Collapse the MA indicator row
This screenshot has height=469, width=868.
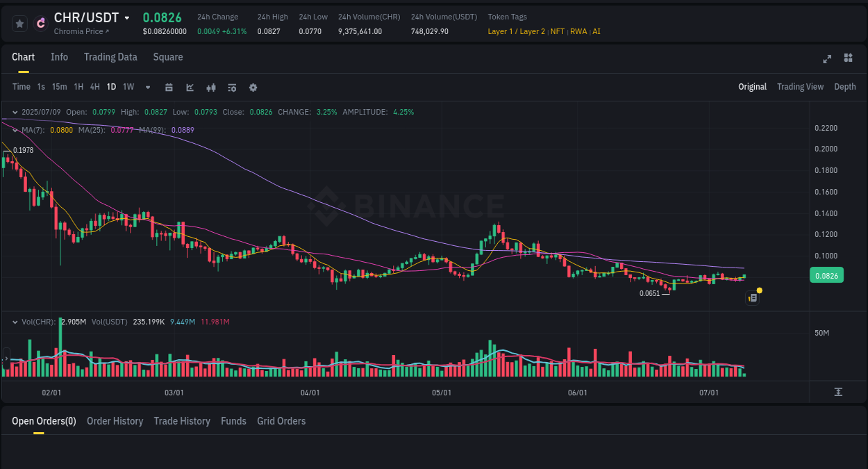point(15,130)
